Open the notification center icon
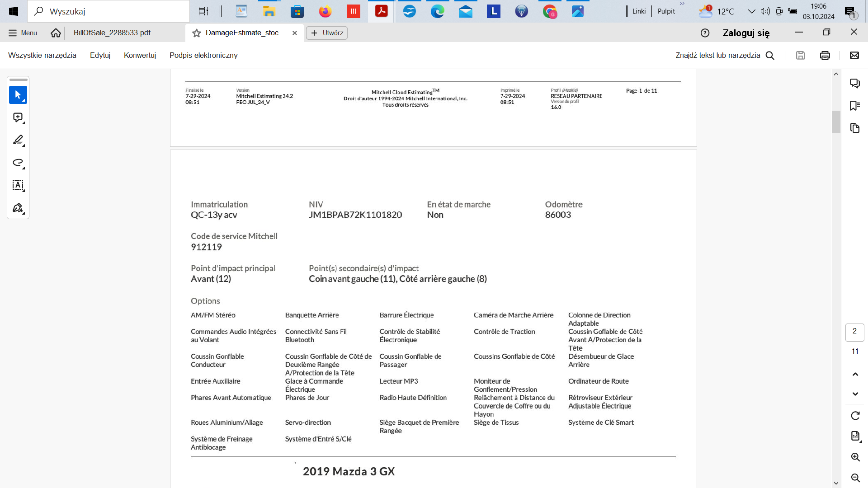This screenshot has height=488, width=868. (851, 12)
